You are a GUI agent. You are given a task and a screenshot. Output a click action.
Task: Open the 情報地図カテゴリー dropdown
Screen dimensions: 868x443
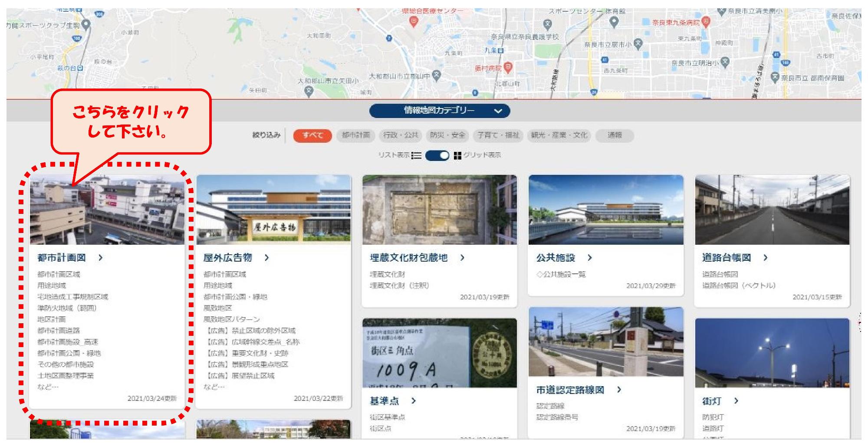click(440, 111)
